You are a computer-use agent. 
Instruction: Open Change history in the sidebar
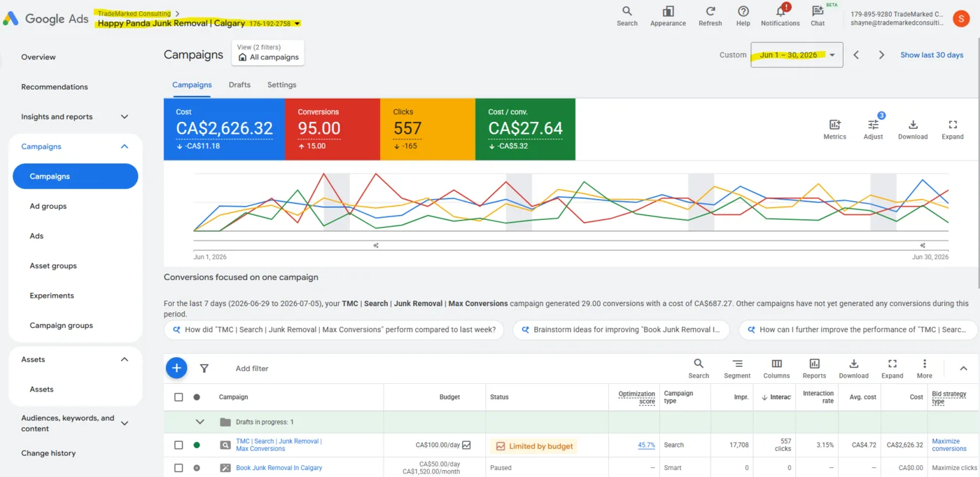(x=48, y=453)
